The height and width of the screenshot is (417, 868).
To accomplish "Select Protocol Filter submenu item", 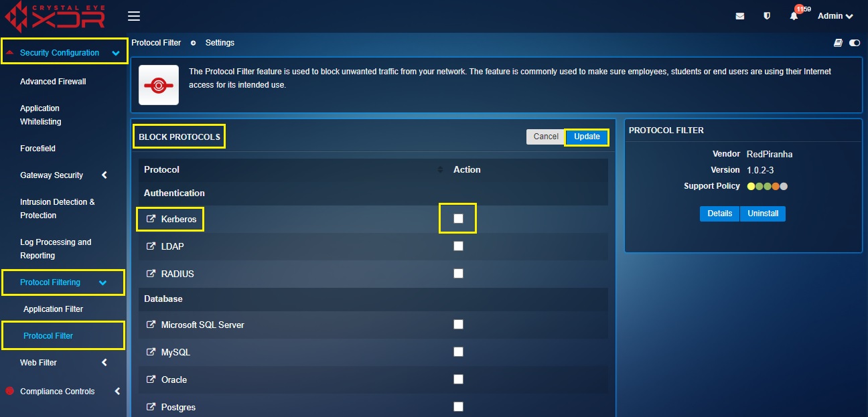I will click(48, 336).
